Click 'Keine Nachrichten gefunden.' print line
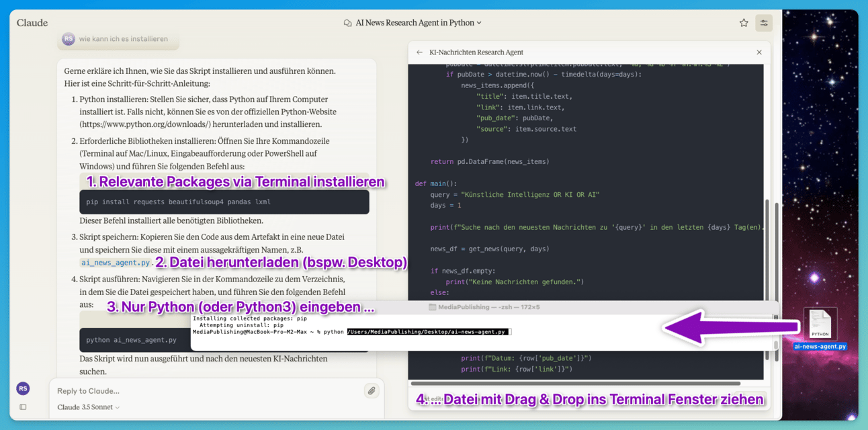The image size is (868, 430). 515,282
